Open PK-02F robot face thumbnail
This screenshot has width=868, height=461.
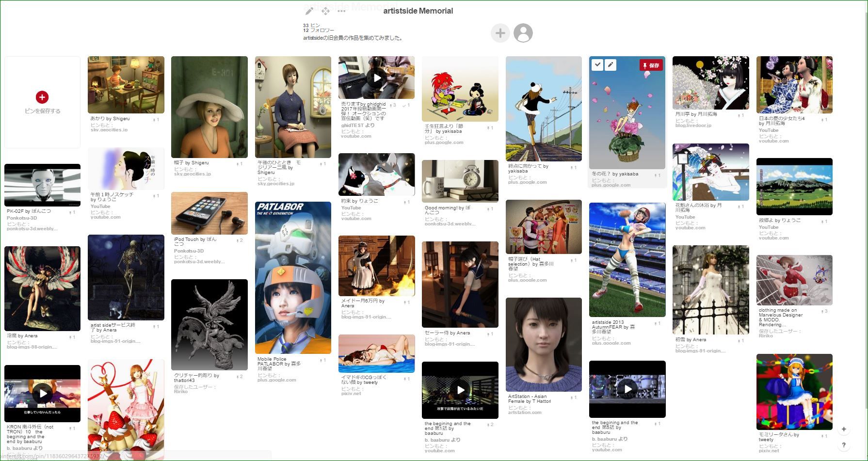[42, 185]
